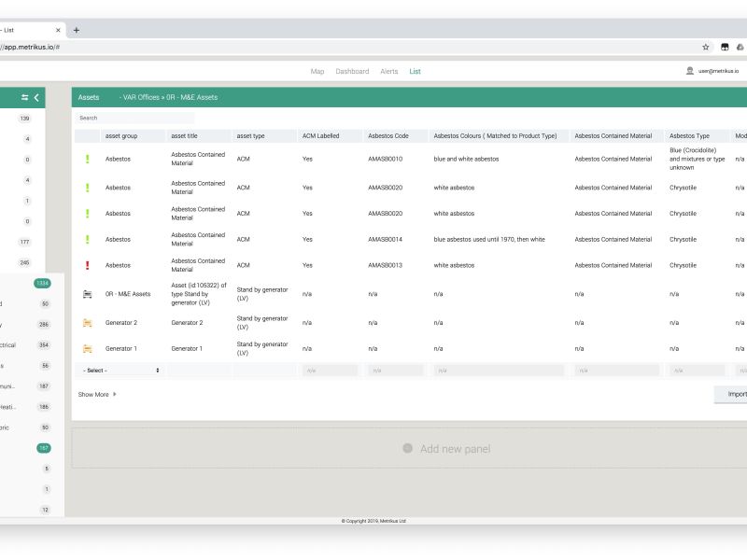The image size is (747, 560).
Task: Click sidebar count badge 177
Action: [x=25, y=242]
